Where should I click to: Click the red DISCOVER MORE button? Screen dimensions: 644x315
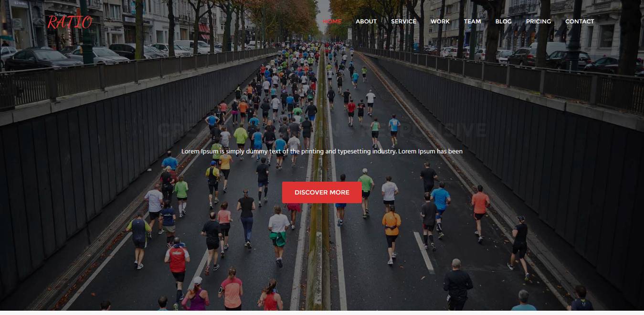pyautogui.click(x=322, y=192)
